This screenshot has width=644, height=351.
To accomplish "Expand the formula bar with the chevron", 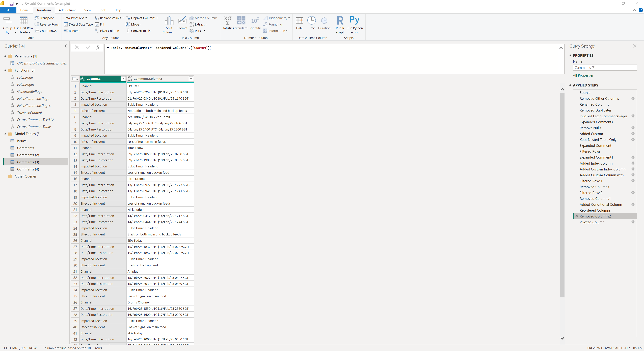I will pyautogui.click(x=561, y=48).
